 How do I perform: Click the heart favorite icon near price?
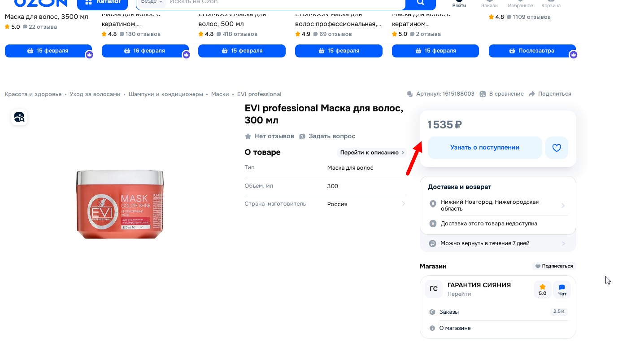[x=557, y=148]
